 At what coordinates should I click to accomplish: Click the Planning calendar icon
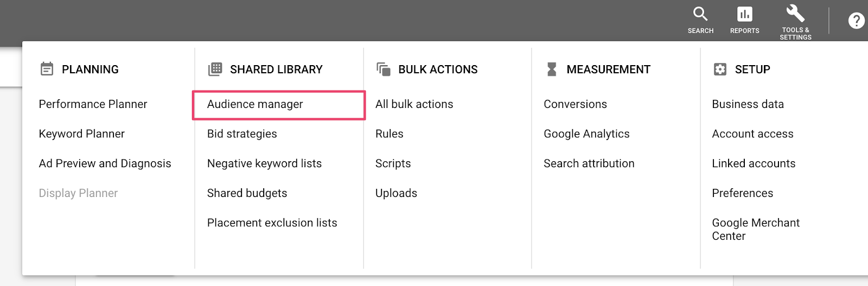coord(47,69)
